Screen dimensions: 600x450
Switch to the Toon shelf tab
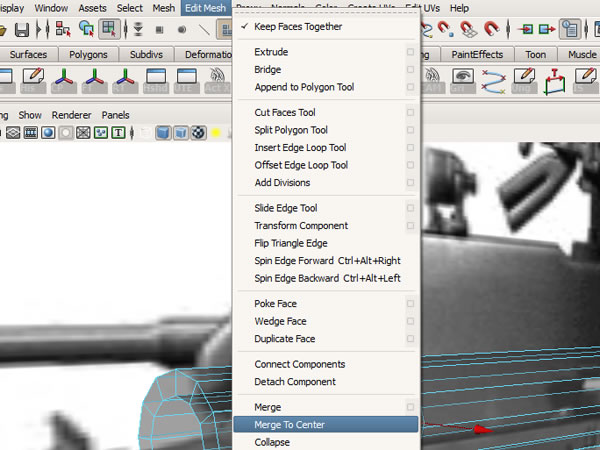pos(535,54)
